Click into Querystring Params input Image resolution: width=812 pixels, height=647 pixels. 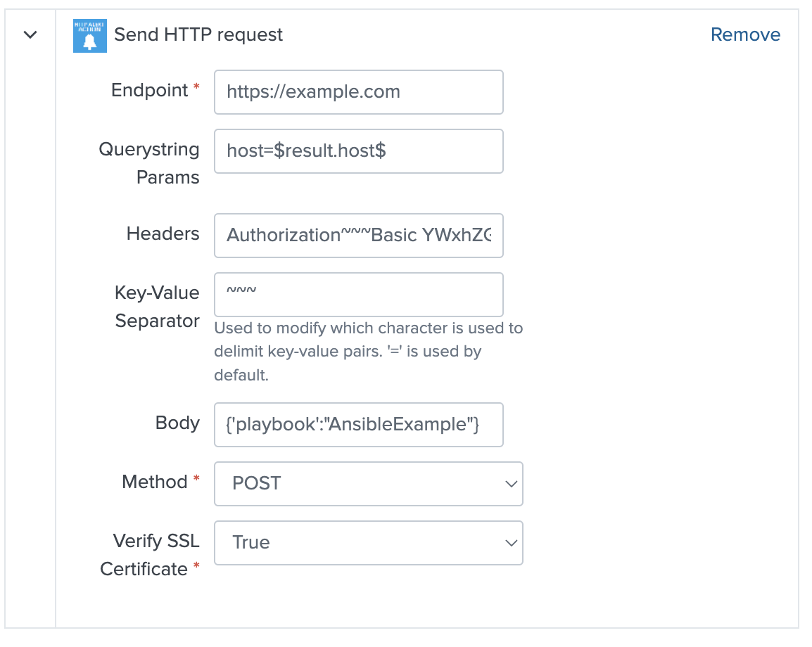point(358,151)
